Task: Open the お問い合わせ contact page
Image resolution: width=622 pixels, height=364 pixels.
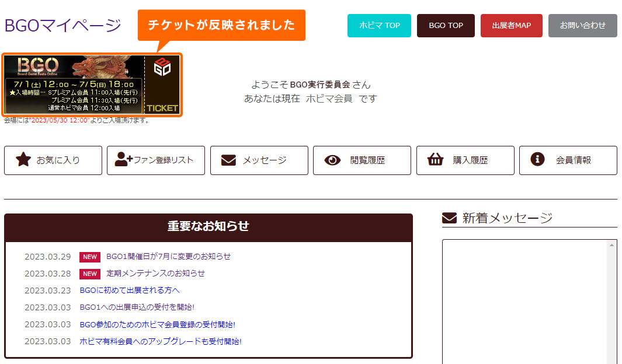Action: click(583, 25)
